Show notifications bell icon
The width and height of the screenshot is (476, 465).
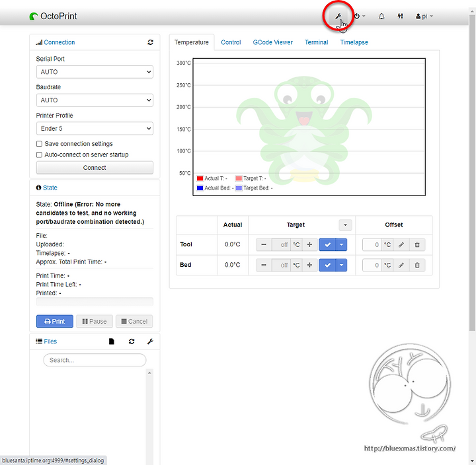381,17
